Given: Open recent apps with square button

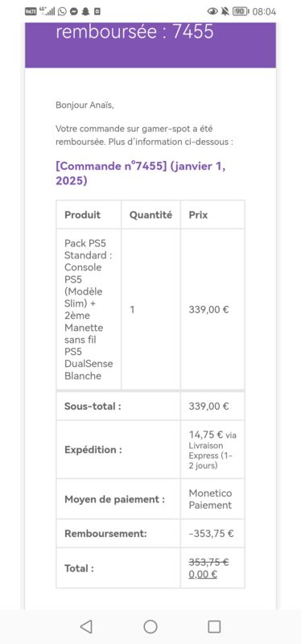Looking at the screenshot, I should point(214,626).
